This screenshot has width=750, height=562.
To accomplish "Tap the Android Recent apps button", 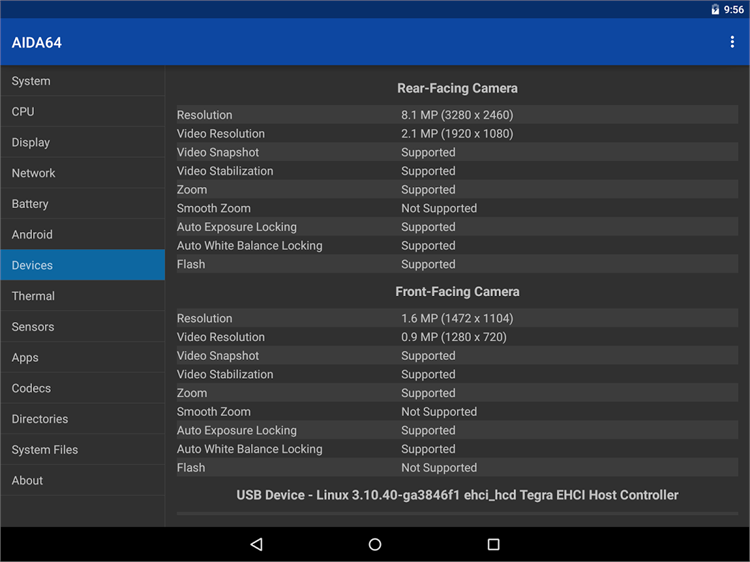I will (x=493, y=544).
